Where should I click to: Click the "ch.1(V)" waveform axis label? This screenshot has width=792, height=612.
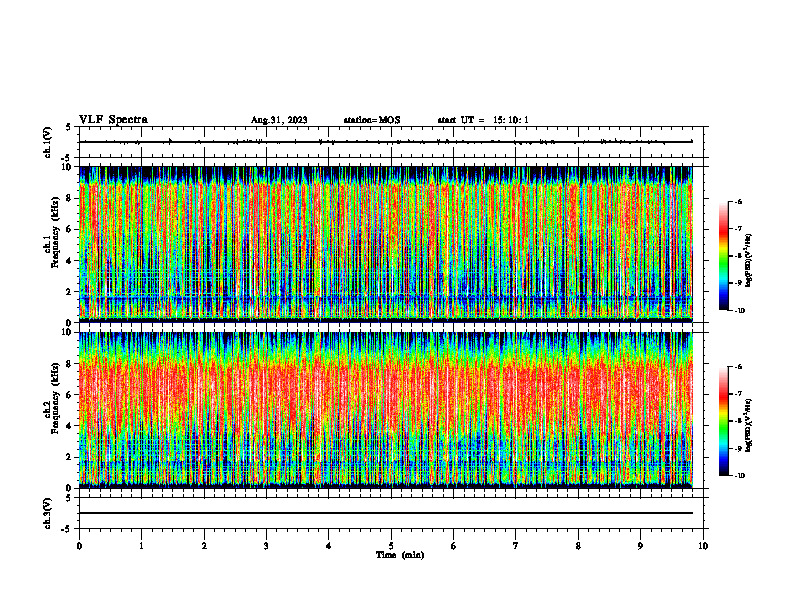tap(48, 142)
